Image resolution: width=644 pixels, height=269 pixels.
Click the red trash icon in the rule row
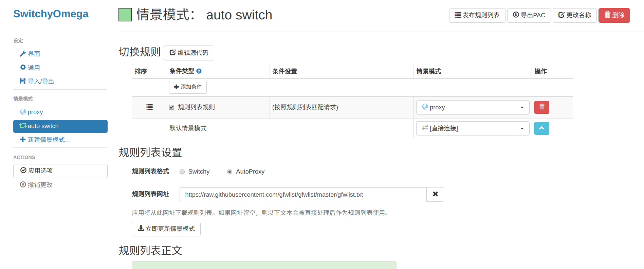542,107
